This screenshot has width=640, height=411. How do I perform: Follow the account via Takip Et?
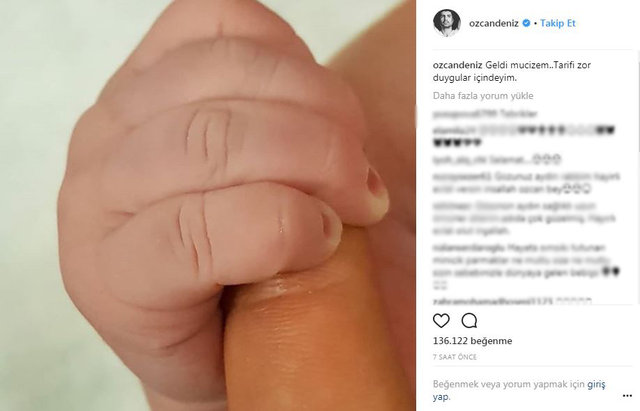tap(558, 23)
